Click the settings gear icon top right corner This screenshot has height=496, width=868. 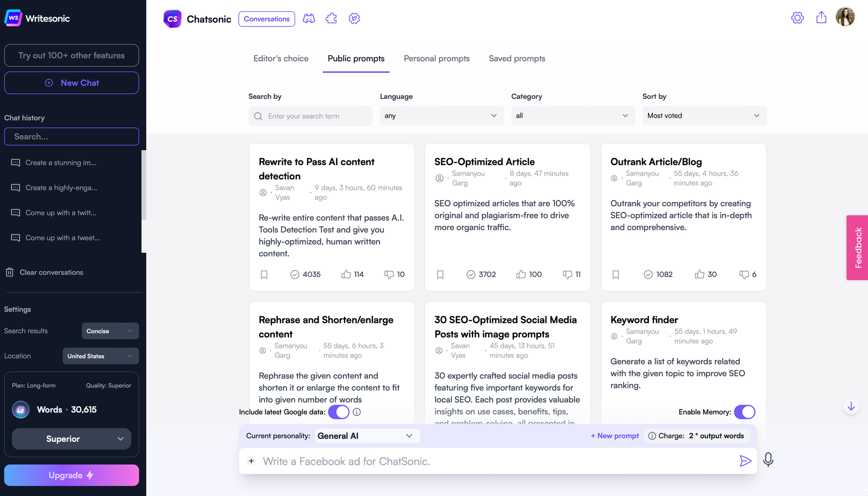click(797, 19)
